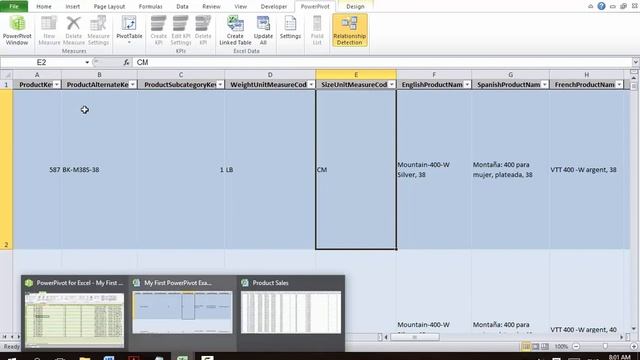Click vertical scrollbar down arrow
This screenshot has width=640, height=360.
point(633,329)
